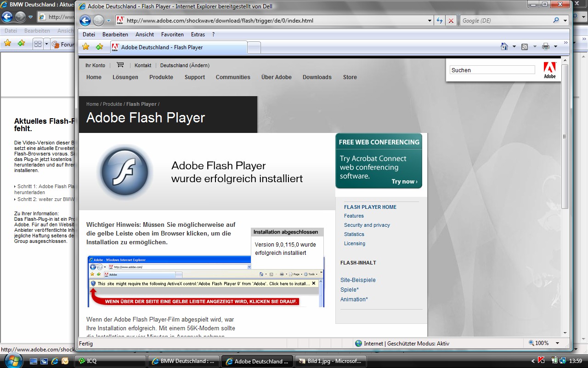The image size is (588, 368).
Task: Click the magnifier icon in Google search box
Action: (x=556, y=20)
